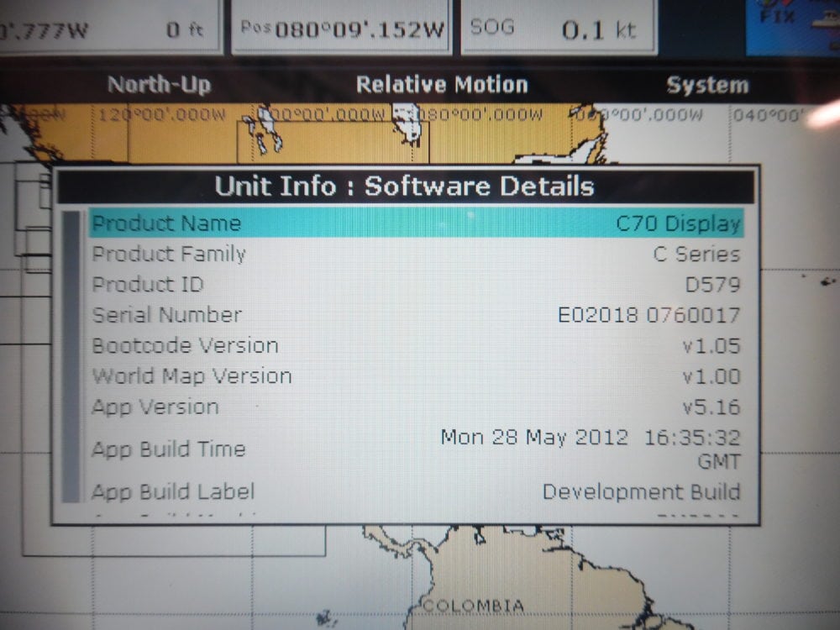Click the Development Build value
The image size is (840, 630).
pyautogui.click(x=641, y=491)
